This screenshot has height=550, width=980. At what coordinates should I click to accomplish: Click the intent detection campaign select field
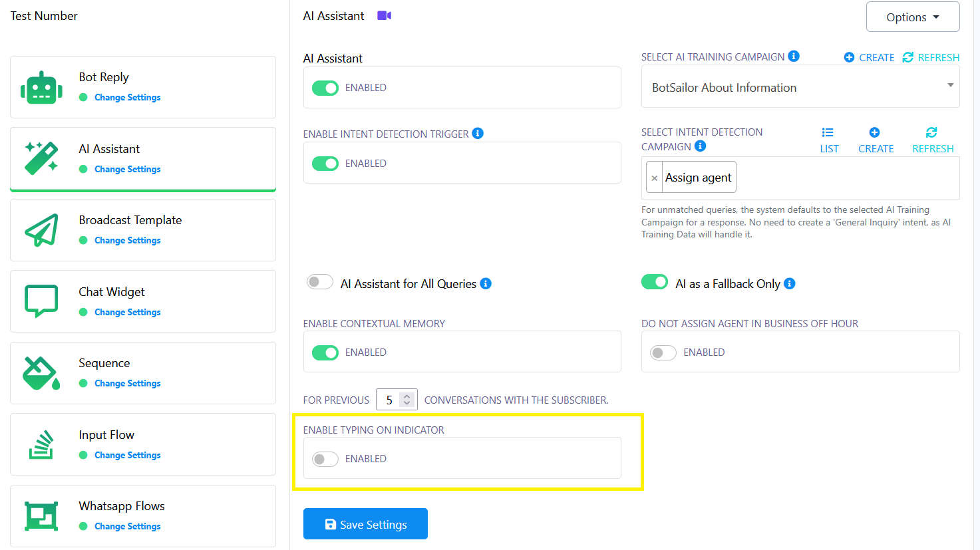(x=845, y=178)
